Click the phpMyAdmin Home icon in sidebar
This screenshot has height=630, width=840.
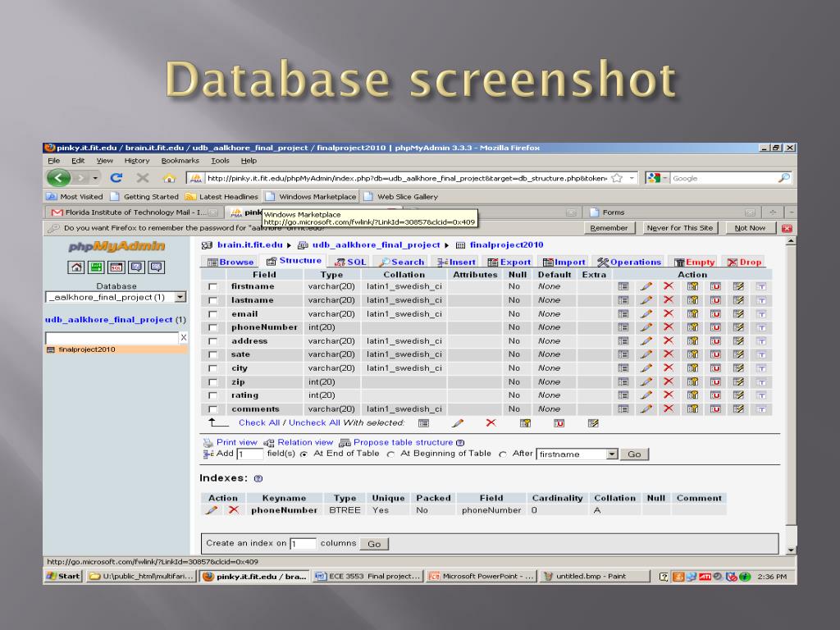pos(75,267)
